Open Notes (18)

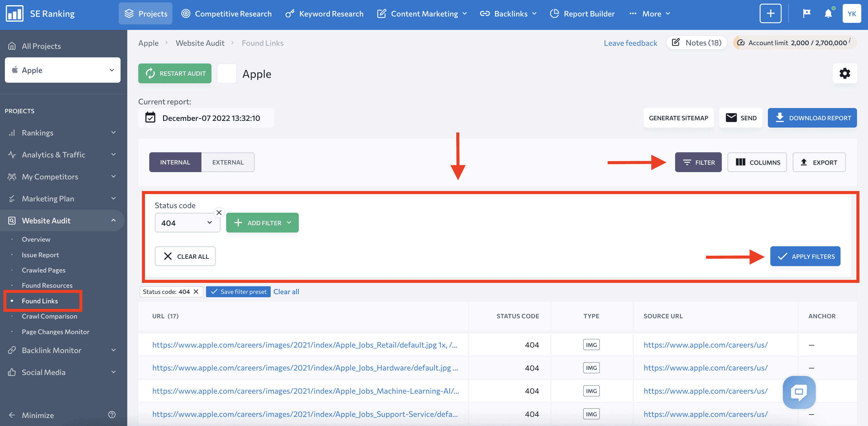(696, 42)
